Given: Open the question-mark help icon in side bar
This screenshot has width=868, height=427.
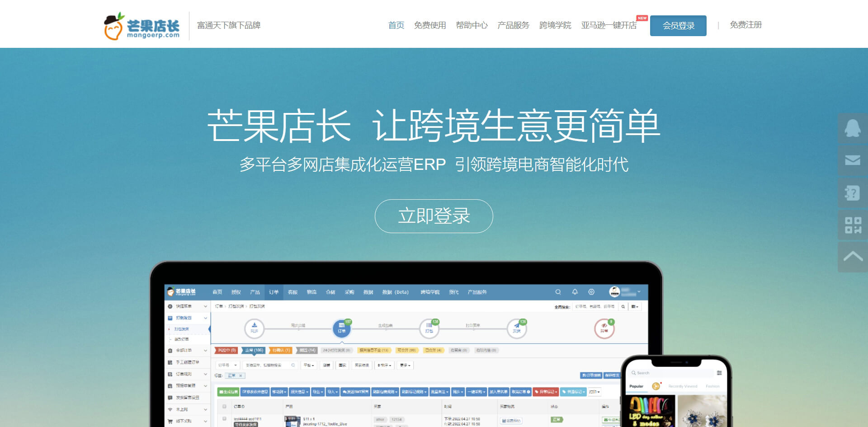Looking at the screenshot, I should point(853,193).
